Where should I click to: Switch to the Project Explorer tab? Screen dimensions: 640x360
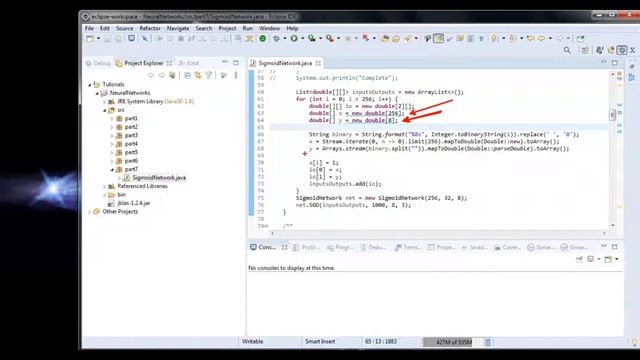pyautogui.click(x=144, y=63)
